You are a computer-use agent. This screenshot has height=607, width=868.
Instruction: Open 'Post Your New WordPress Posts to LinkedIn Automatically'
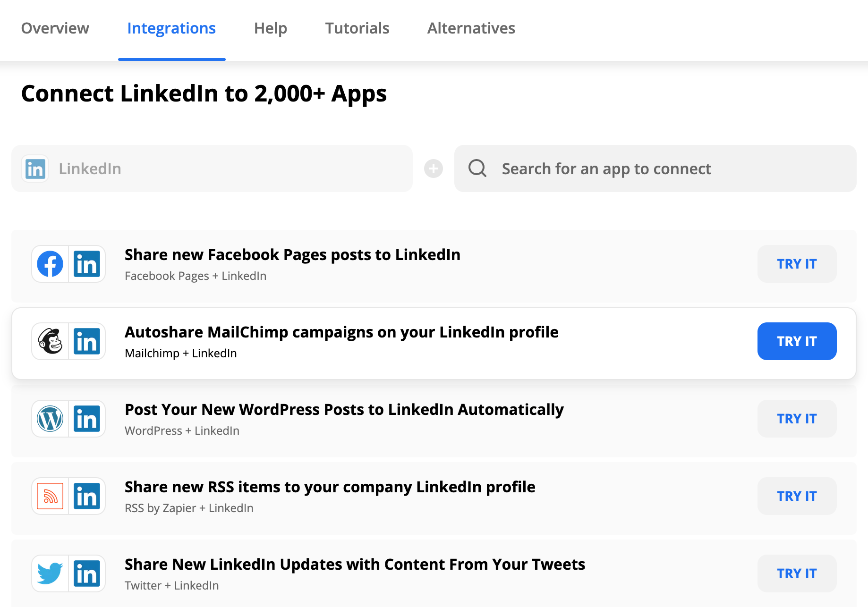[344, 410]
